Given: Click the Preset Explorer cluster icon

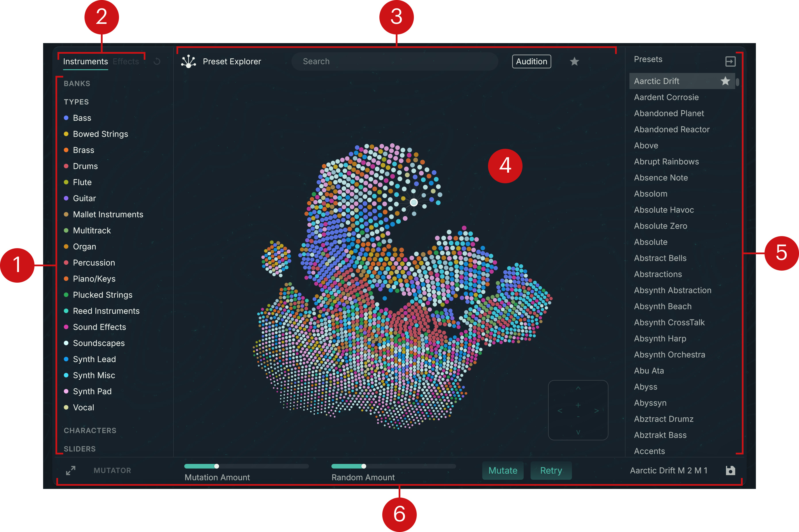Looking at the screenshot, I should coord(188,61).
